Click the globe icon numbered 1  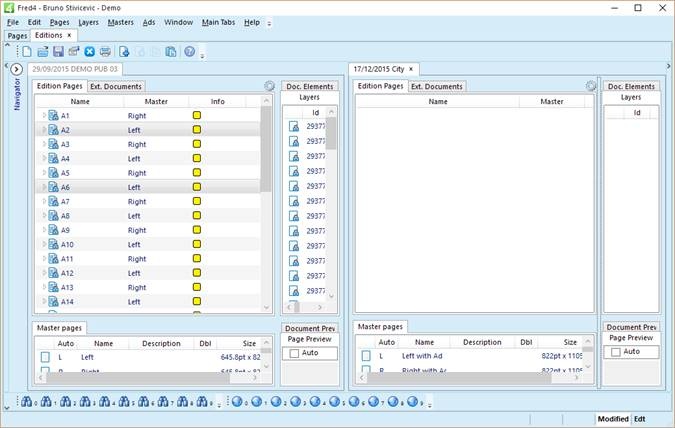(x=257, y=401)
